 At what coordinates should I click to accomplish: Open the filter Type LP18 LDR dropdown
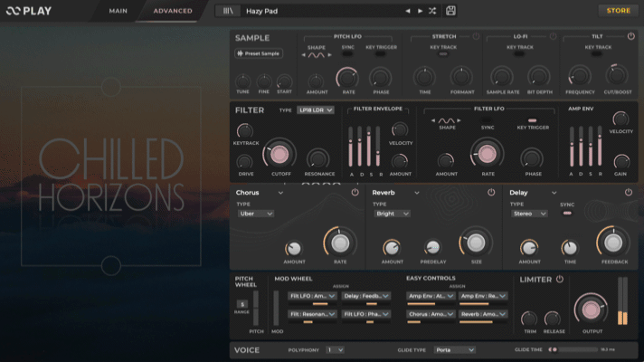pos(316,110)
